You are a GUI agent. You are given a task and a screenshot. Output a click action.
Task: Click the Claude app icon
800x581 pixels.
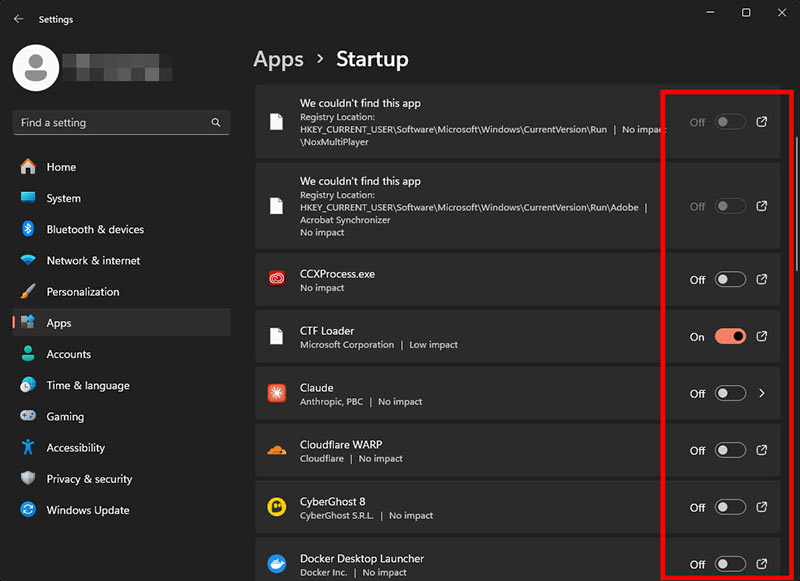(x=277, y=393)
